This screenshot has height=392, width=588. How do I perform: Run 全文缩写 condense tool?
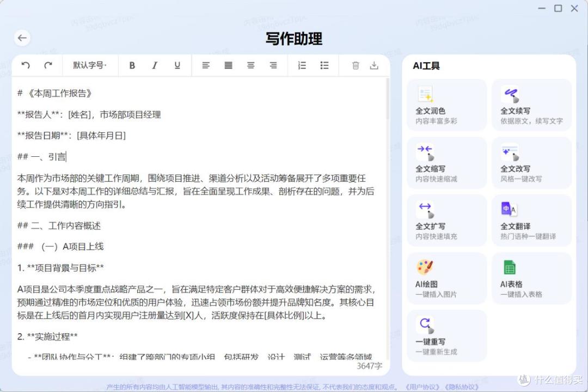pos(446,163)
